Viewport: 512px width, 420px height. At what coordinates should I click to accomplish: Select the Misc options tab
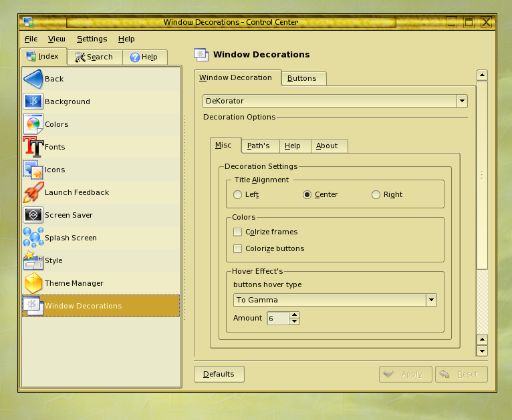(226, 146)
